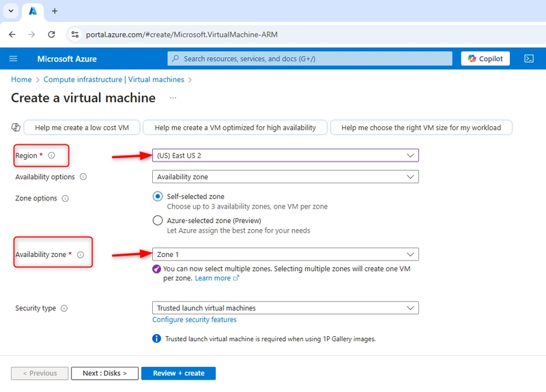Image resolution: width=546 pixels, height=392 pixels.
Task: Focus the Search resources, services, and docs box
Action: pos(310,59)
